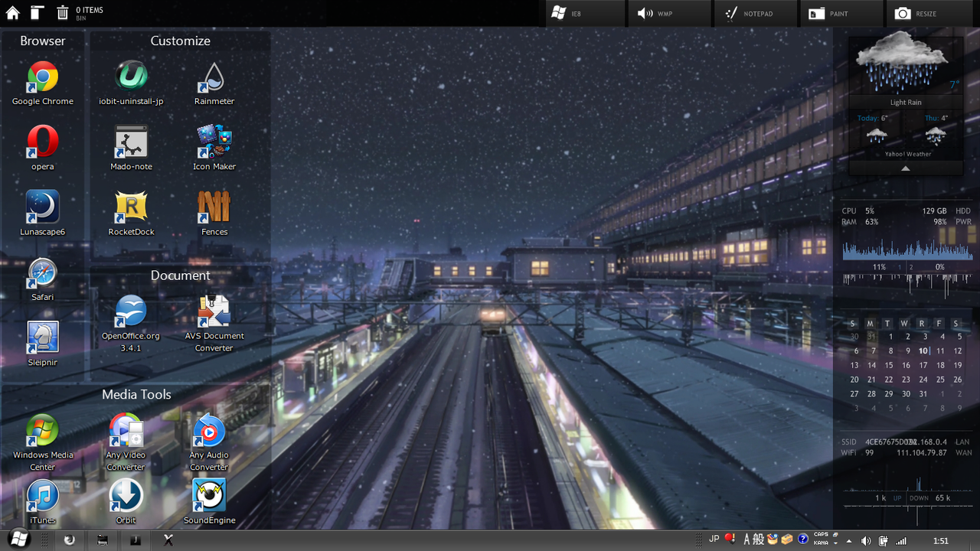Click the volume speaker tray icon
This screenshot has width=980, height=551.
click(866, 541)
